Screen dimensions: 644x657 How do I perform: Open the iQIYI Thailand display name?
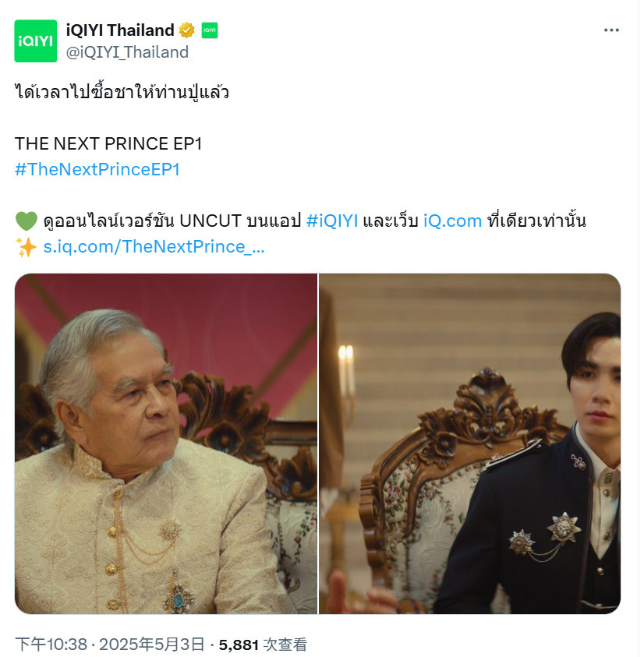tap(120, 30)
